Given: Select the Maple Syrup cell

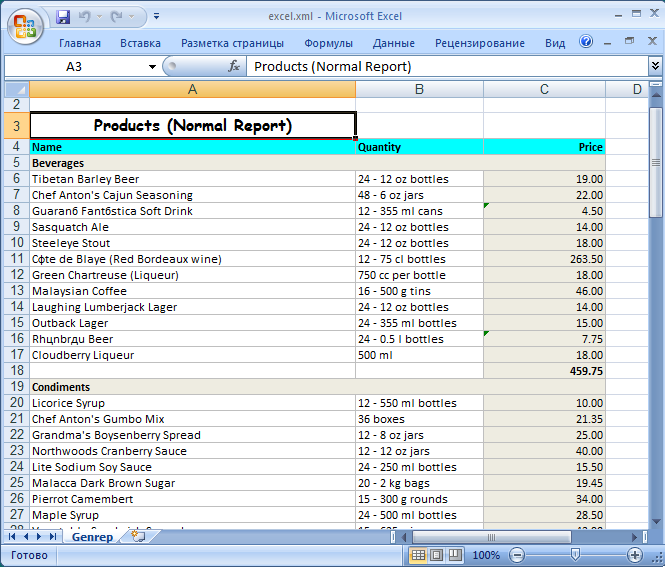Looking at the screenshot, I should (x=193, y=515).
